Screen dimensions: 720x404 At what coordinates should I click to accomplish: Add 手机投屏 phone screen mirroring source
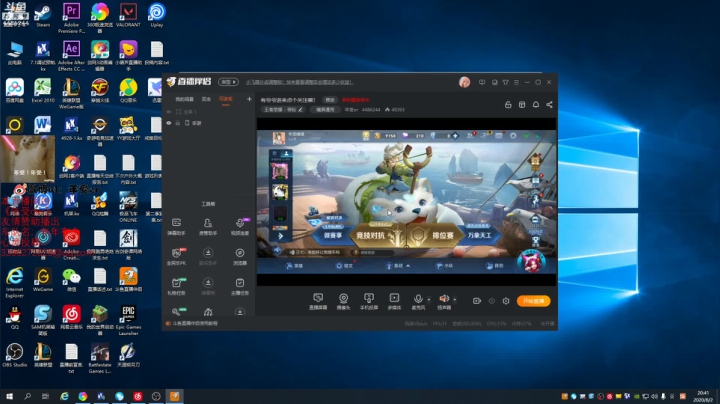368,302
